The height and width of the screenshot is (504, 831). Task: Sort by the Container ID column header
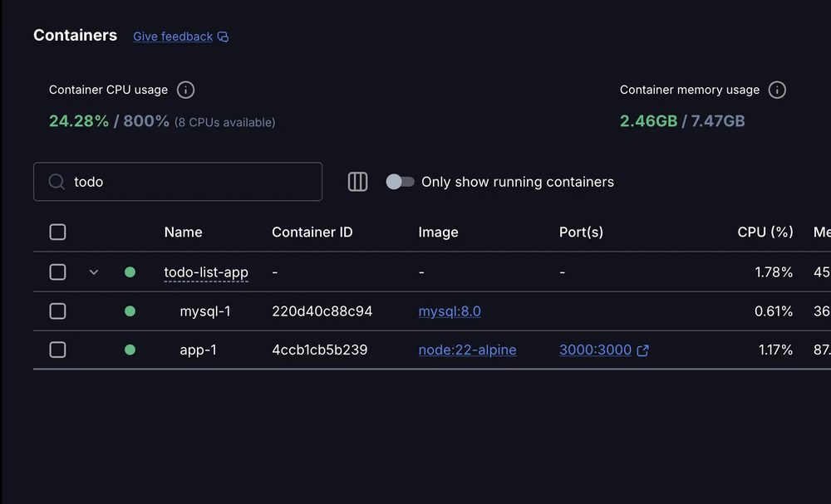pos(312,232)
